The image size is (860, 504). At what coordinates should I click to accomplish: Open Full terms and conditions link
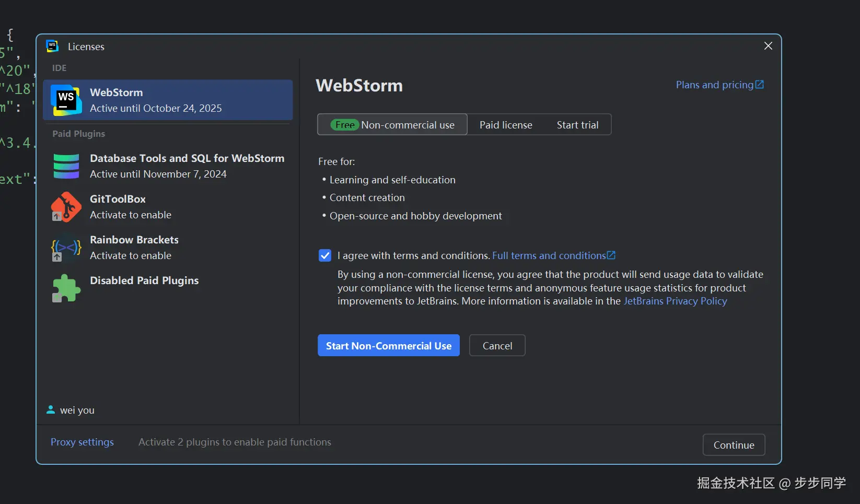pyautogui.click(x=549, y=255)
